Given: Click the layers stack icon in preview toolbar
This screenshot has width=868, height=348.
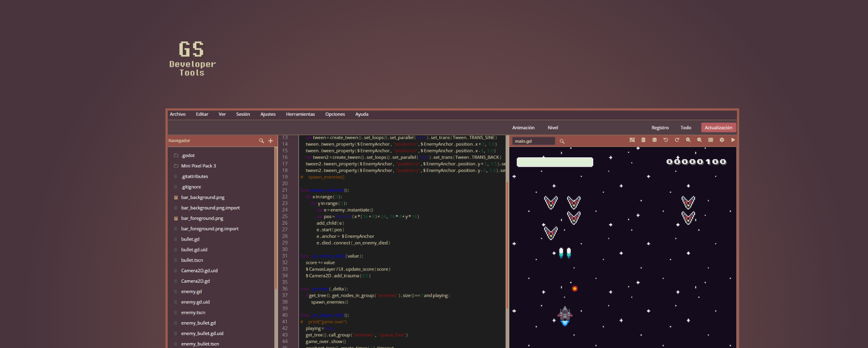Looking at the screenshot, I should (654, 140).
